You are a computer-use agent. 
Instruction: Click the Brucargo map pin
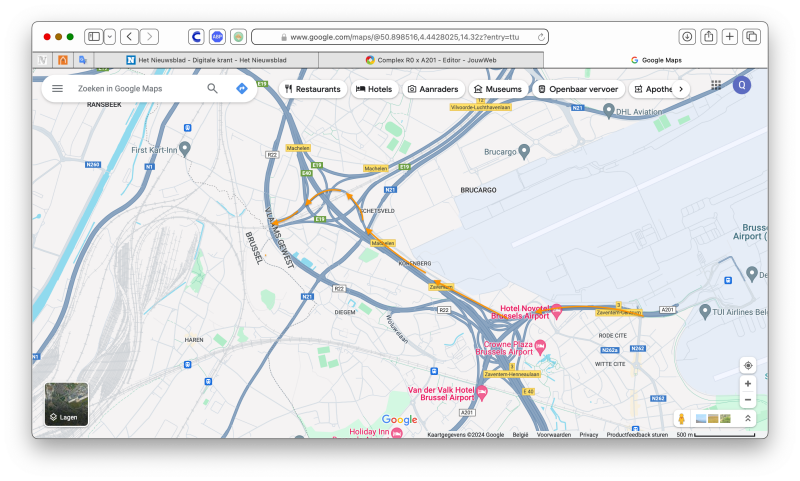(524, 151)
